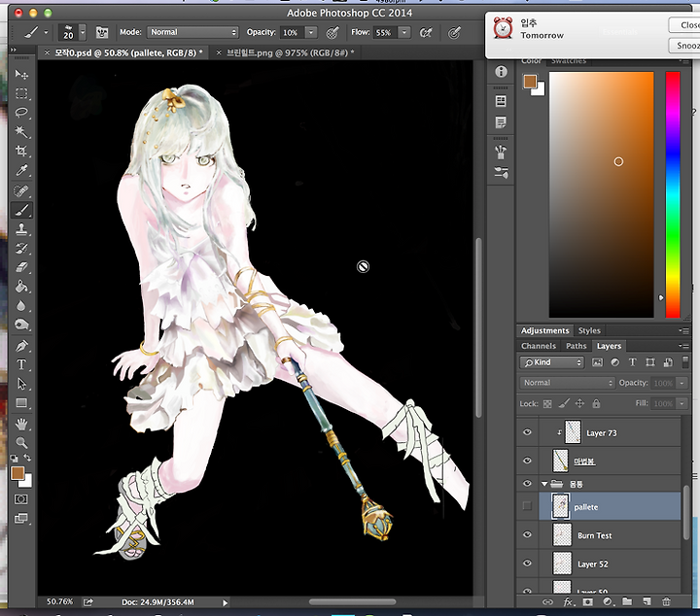Activate the 모작0.psd document tab
Image resolution: width=700 pixels, height=616 pixels.
128,52
